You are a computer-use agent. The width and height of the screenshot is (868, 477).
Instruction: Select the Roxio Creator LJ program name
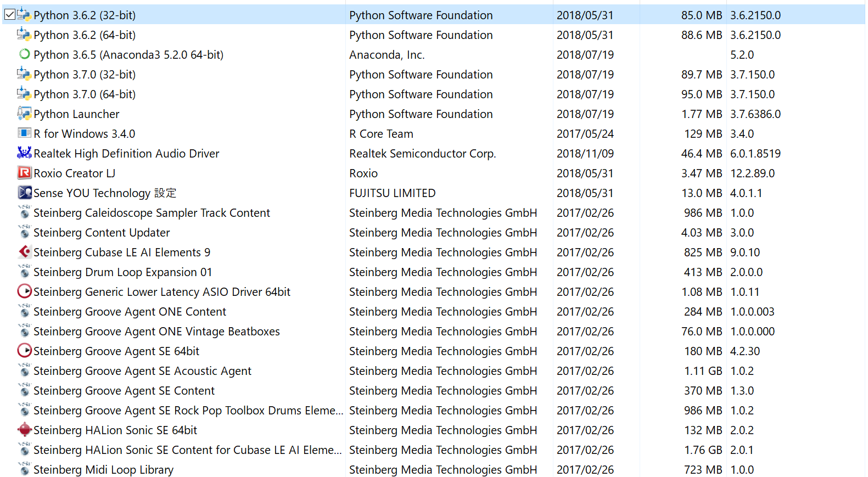(x=74, y=173)
